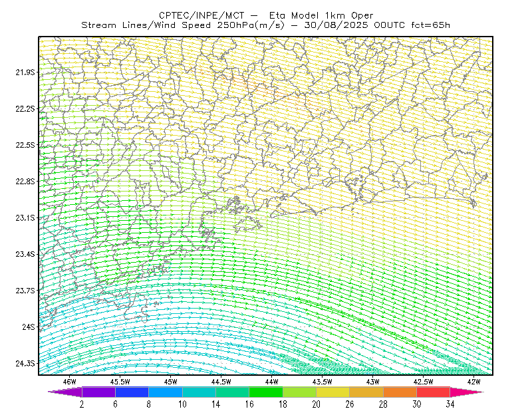Click the purple left arrow end of colorbar
532x411 pixels.
pyautogui.click(x=65, y=392)
